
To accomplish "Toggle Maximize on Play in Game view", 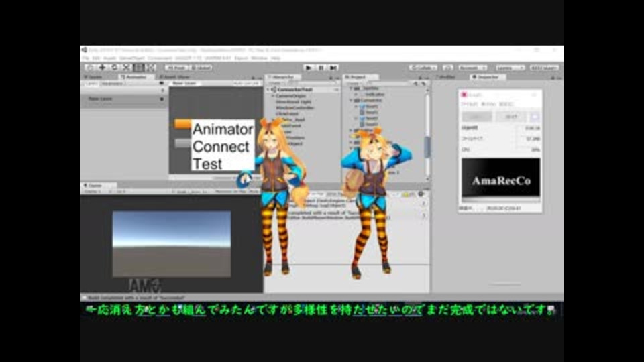I will [231, 192].
